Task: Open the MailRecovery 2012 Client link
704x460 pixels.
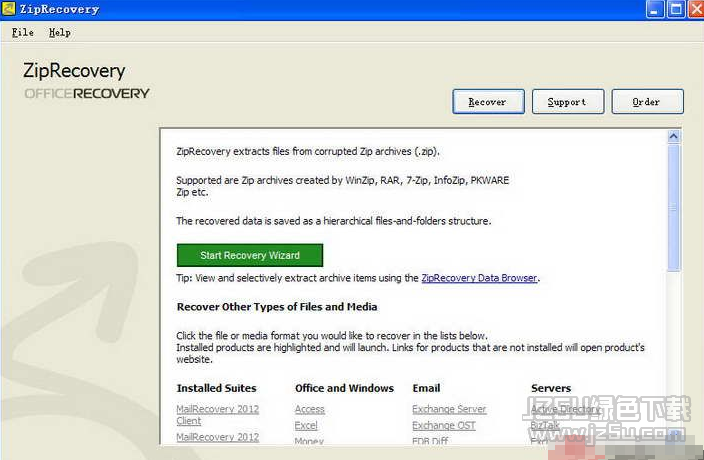Action: coord(217,415)
